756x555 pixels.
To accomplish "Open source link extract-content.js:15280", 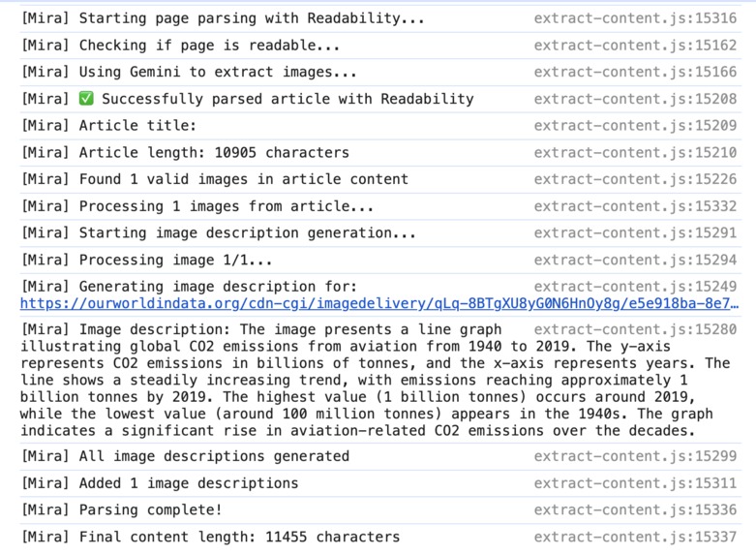I will click(635, 329).
